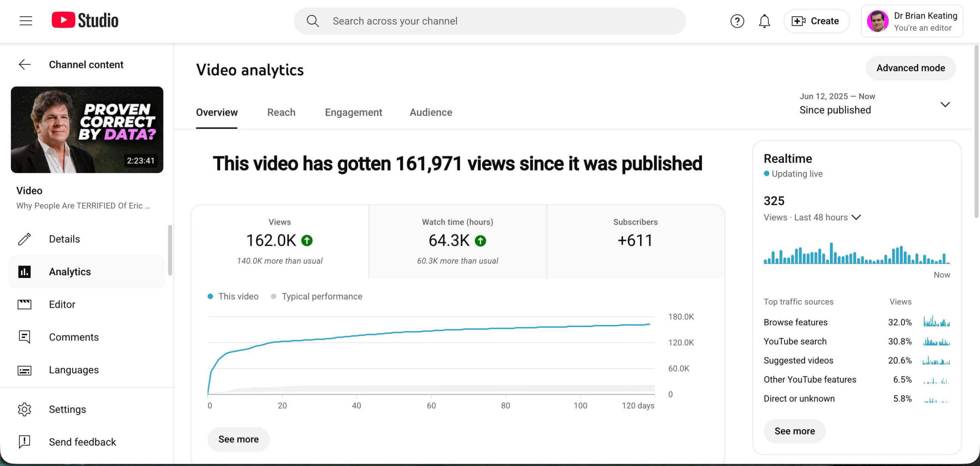Image resolution: width=980 pixels, height=466 pixels.
Task: Open the Editor clapperboard item
Action: click(x=25, y=304)
